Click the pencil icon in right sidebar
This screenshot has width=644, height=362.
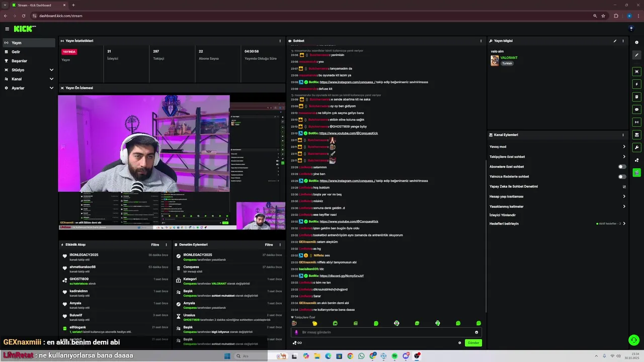pyautogui.click(x=637, y=55)
